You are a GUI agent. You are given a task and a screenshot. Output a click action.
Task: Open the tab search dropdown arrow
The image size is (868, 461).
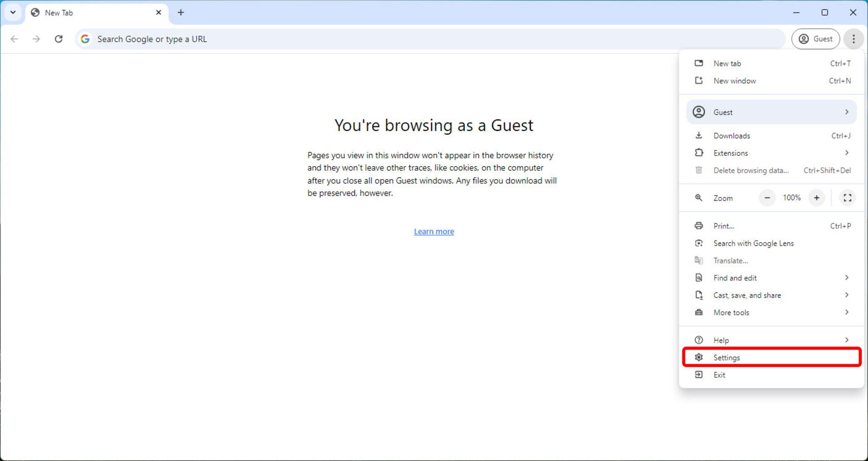coord(13,13)
